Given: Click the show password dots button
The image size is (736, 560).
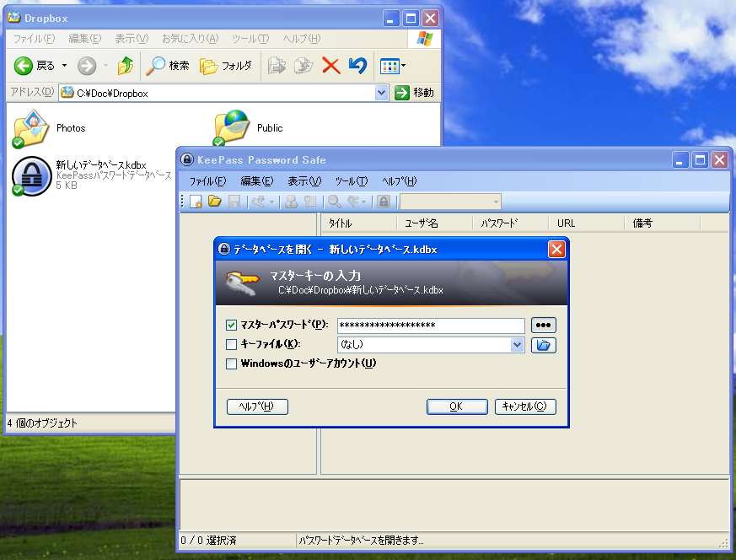Looking at the screenshot, I should pos(543,325).
